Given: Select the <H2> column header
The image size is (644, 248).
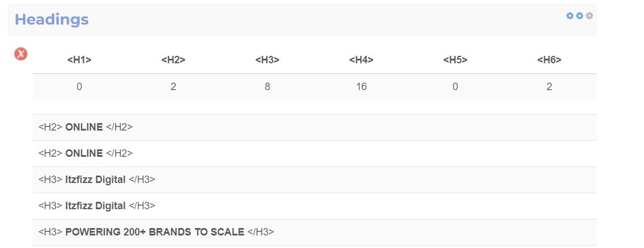Looking at the screenshot, I should (173, 60).
